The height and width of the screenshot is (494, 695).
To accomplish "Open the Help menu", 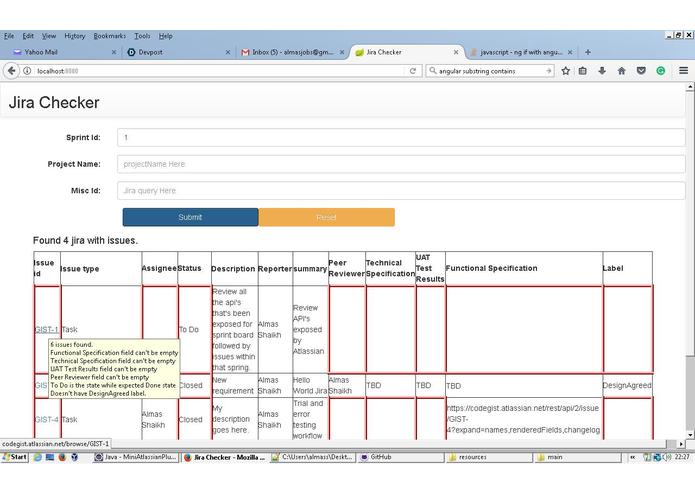I will coord(165,36).
